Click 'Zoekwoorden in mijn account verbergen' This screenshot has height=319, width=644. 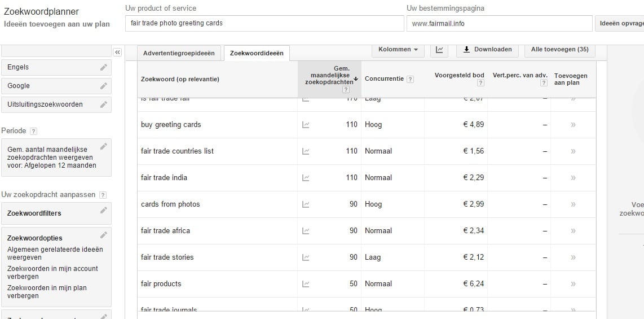pos(52,273)
